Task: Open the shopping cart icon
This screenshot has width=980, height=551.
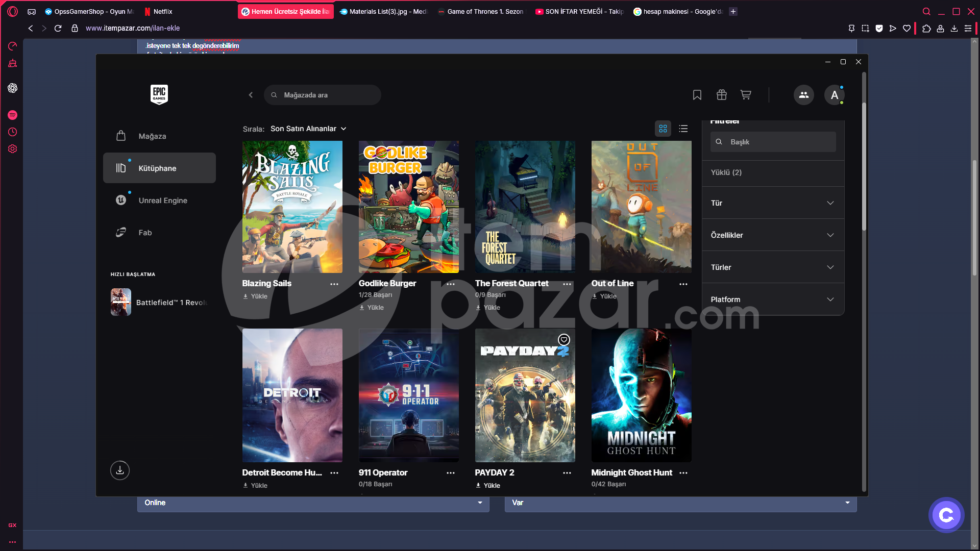Action: [746, 95]
